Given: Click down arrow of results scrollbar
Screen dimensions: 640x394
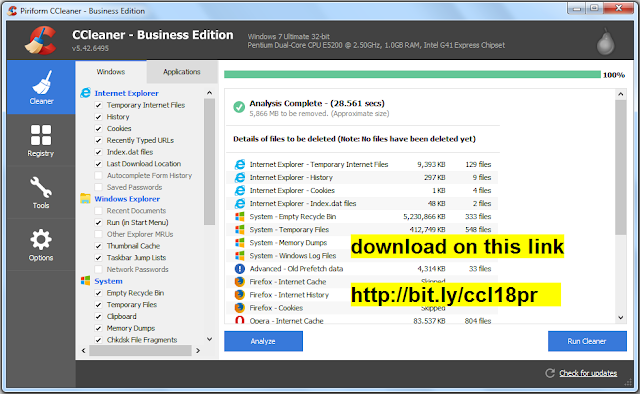Looking at the screenshot, I should [x=621, y=317].
